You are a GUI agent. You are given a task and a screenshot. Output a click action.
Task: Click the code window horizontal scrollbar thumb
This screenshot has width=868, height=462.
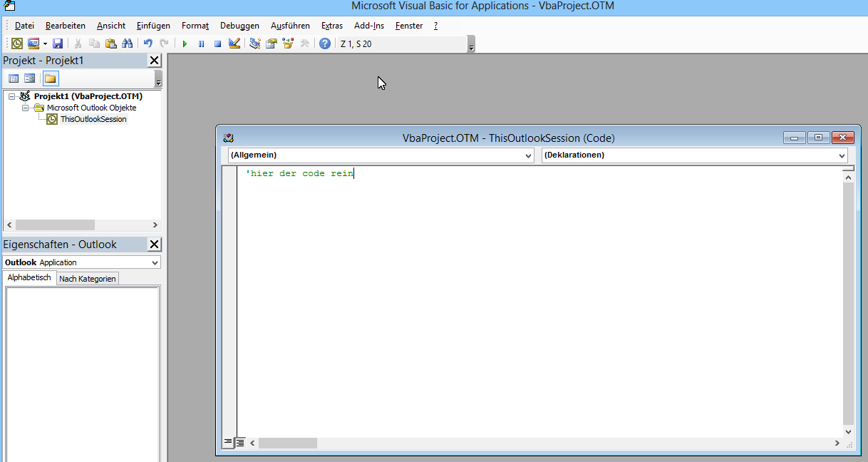[x=288, y=443]
